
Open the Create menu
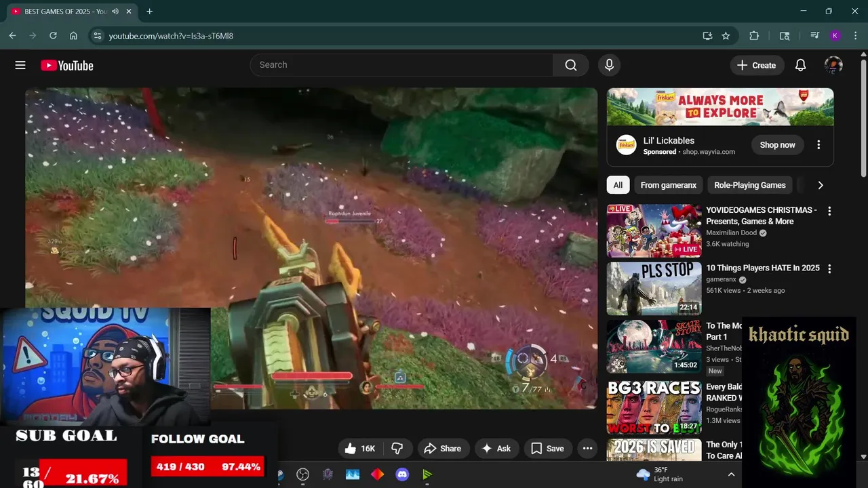pos(757,65)
